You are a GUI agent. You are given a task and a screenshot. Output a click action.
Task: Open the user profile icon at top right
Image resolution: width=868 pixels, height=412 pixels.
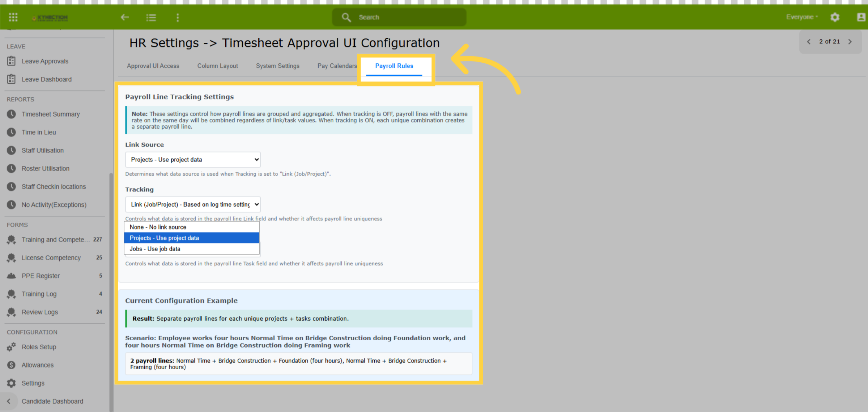(861, 17)
